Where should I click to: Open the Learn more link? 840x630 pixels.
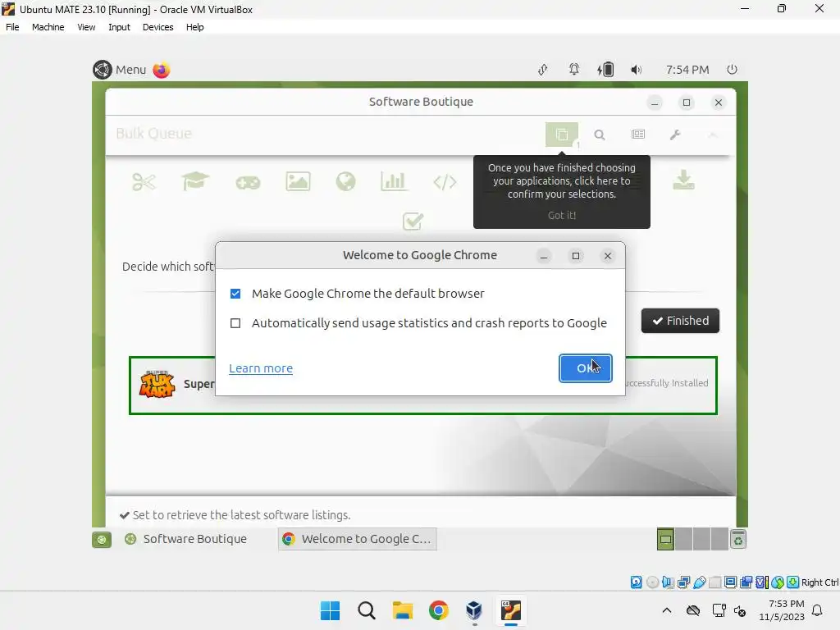coord(261,368)
